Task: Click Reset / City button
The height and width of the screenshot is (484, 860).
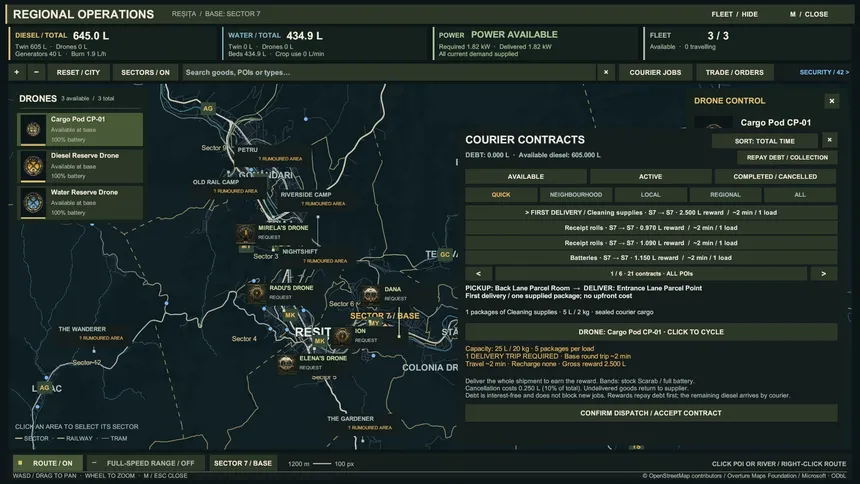Action: pyautogui.click(x=78, y=72)
